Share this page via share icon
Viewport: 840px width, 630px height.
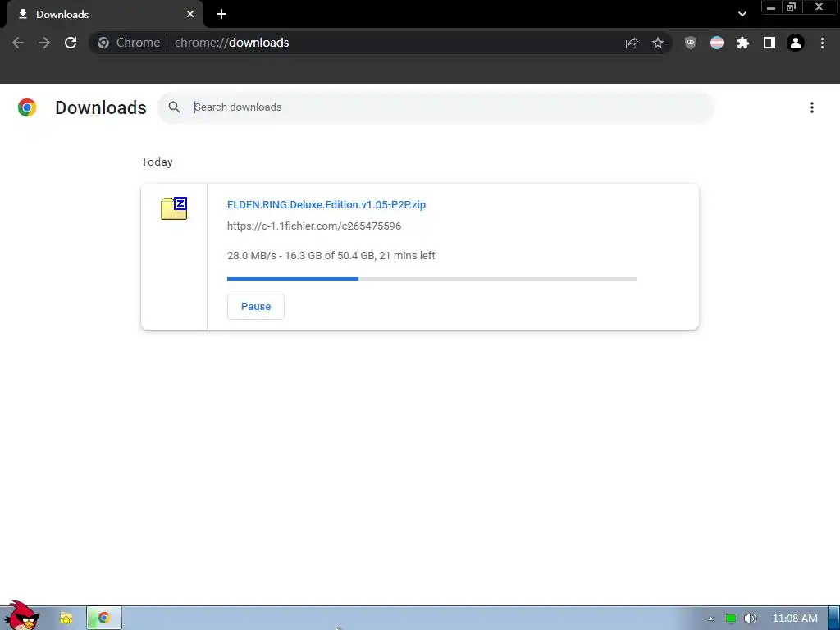click(632, 43)
